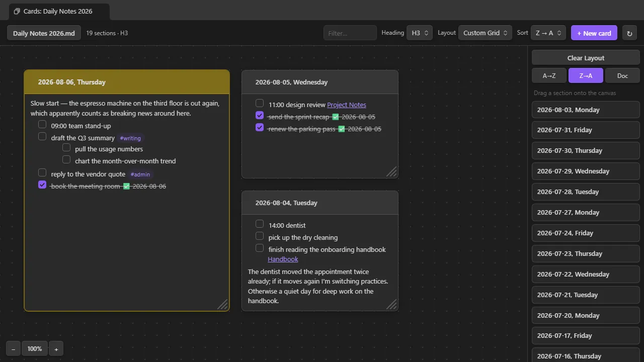Check the 11:00 design review task
The height and width of the screenshot is (362, 644).
coord(260,104)
